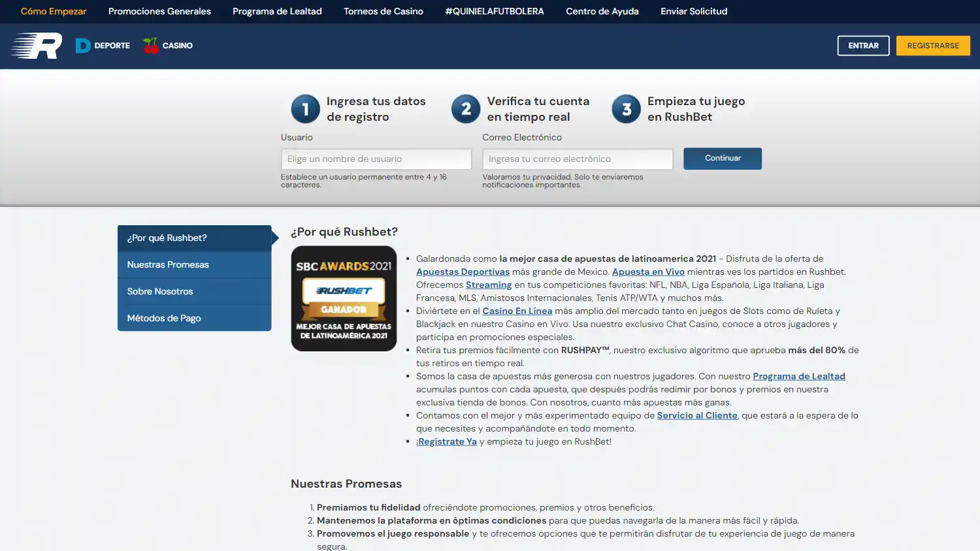Follow the Programa de Lealtad text link
The width and height of the screenshot is (980, 551).
tap(799, 376)
